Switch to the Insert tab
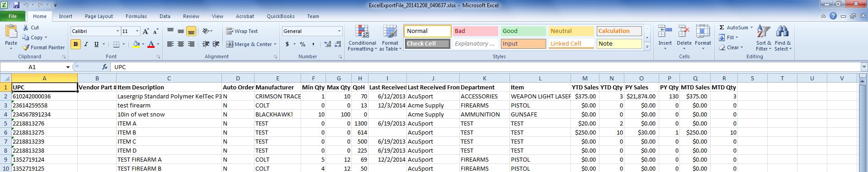 (66, 16)
